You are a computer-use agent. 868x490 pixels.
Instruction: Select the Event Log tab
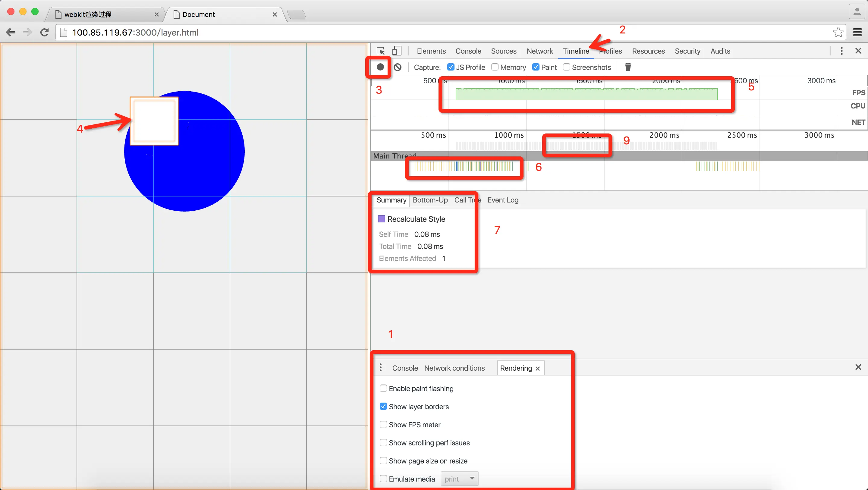503,200
